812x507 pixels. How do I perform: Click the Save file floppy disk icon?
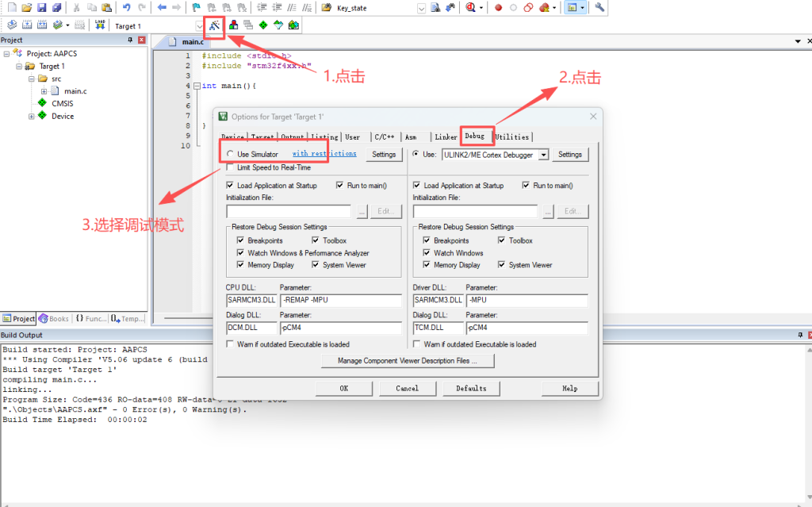pyautogui.click(x=41, y=8)
